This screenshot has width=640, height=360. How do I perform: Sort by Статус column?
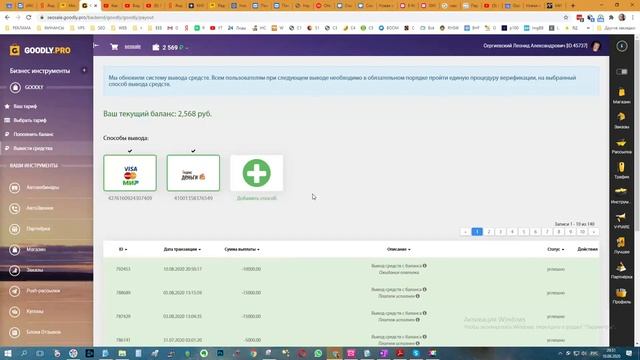point(556,249)
